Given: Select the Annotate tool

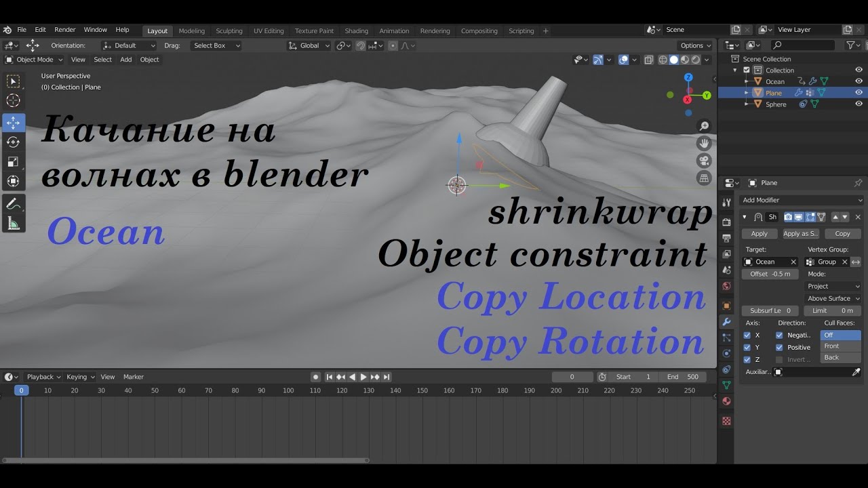Looking at the screenshot, I should pos(13,203).
